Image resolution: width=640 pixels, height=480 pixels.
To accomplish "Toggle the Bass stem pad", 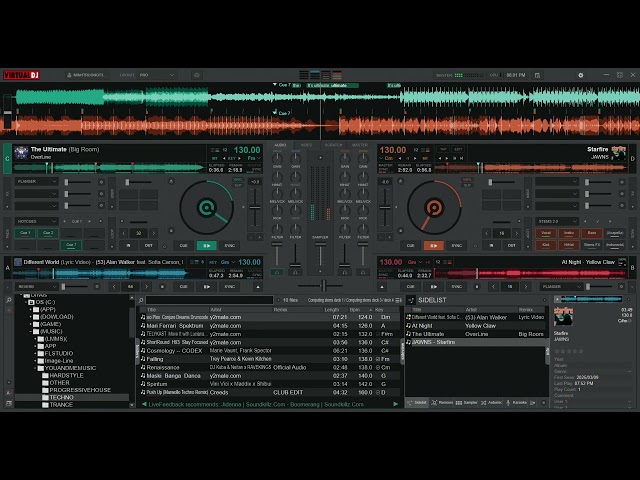I will 592,233.
